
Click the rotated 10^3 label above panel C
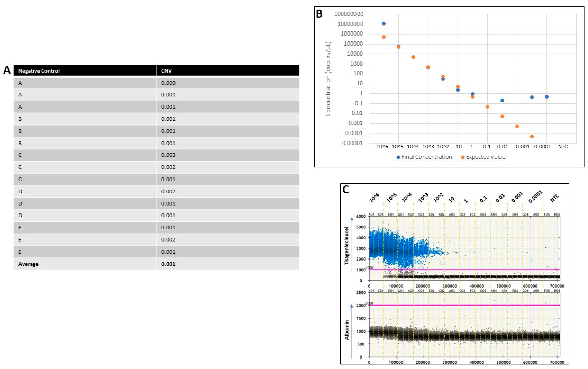tap(423, 198)
